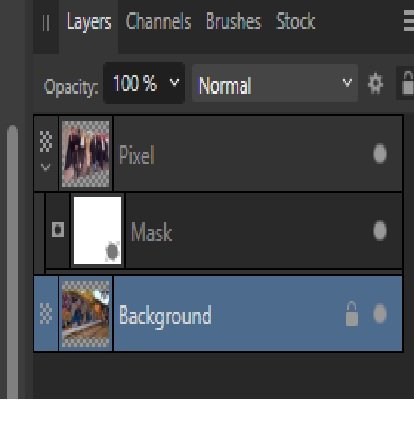Click the Pixel layer checkered type icon
The image size is (414, 434).
(46, 141)
